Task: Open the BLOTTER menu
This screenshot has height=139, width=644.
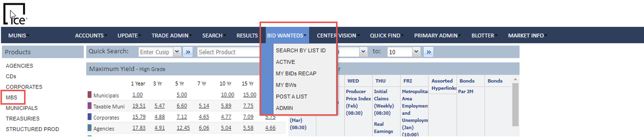Action: tap(484, 36)
